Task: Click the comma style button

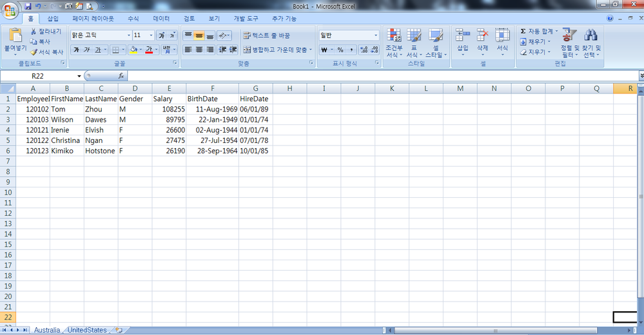Action: 351,50
